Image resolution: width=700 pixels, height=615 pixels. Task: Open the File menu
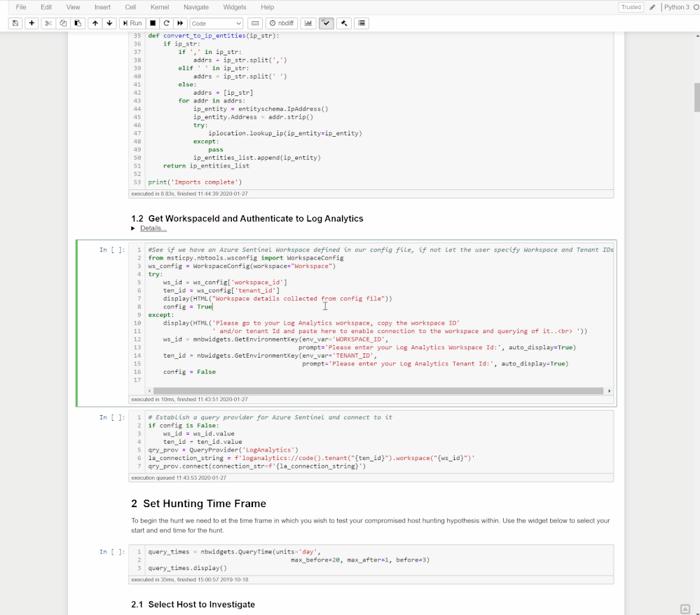(21, 7)
